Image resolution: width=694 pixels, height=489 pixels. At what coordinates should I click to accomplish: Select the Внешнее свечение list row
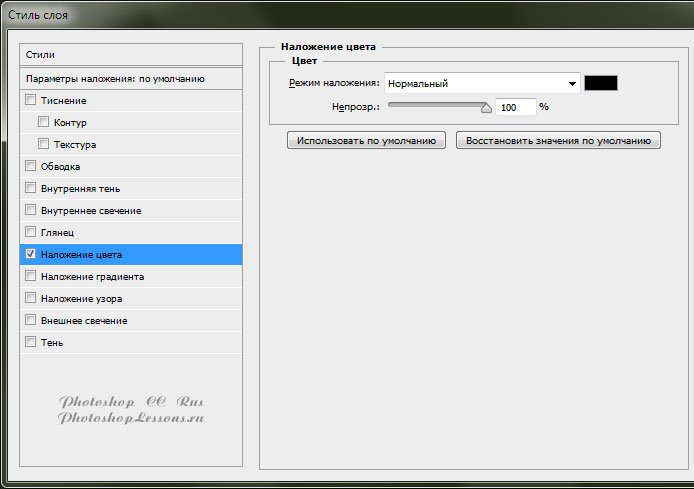click(x=131, y=320)
